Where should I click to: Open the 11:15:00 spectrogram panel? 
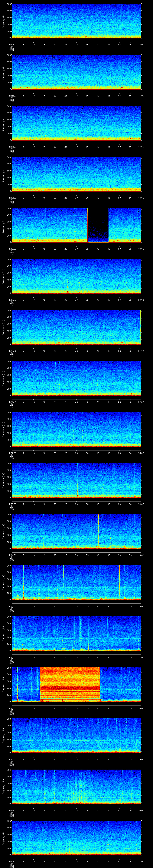click(76, 72)
